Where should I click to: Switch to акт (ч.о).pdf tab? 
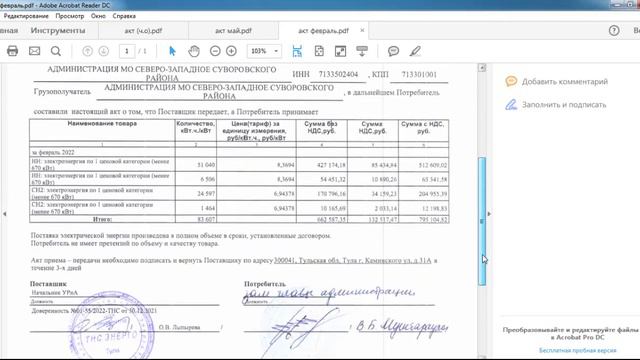(143, 31)
